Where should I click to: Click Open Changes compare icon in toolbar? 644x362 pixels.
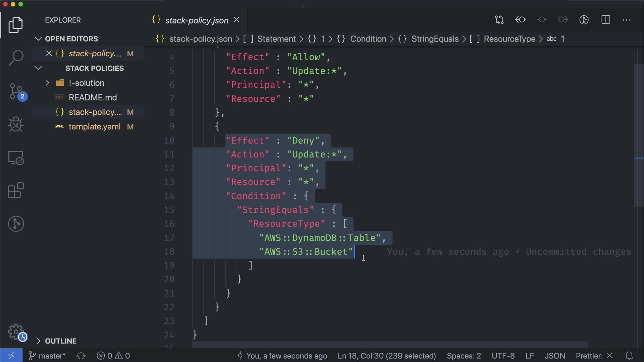499,20
